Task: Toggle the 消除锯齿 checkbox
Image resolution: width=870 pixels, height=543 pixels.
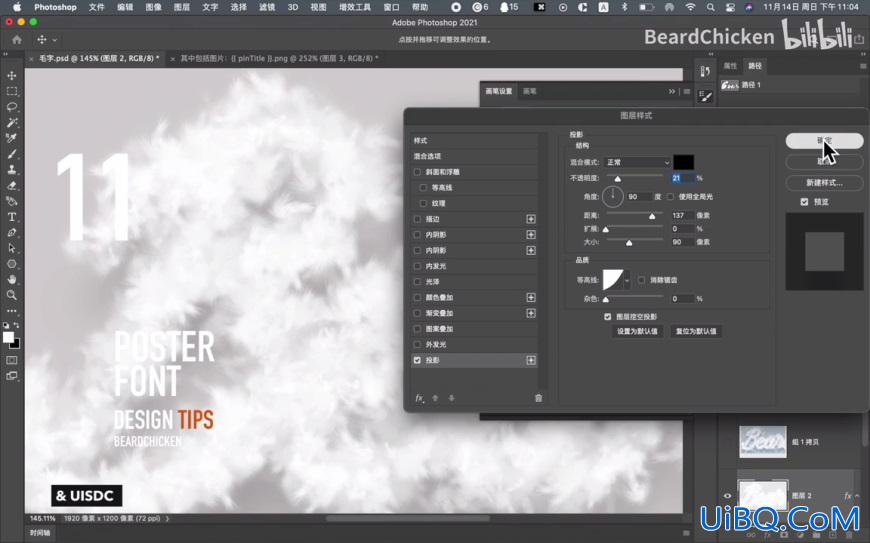Action: [x=641, y=280]
